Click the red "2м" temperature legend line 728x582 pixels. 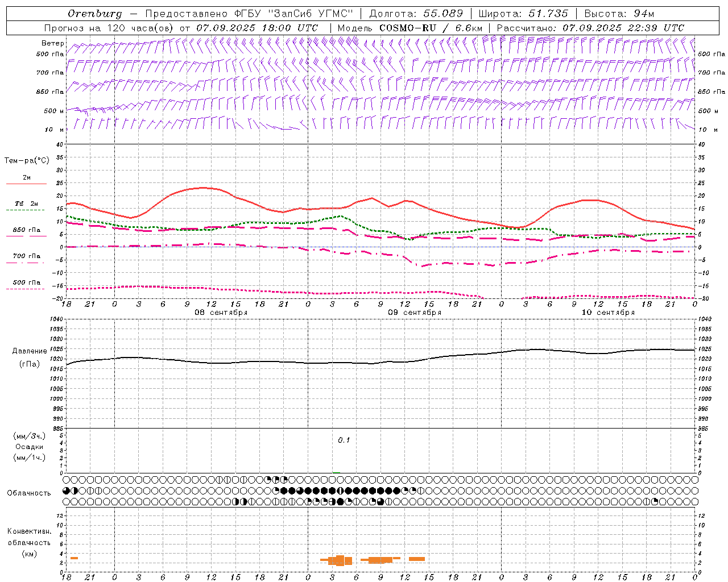pyautogui.click(x=26, y=184)
